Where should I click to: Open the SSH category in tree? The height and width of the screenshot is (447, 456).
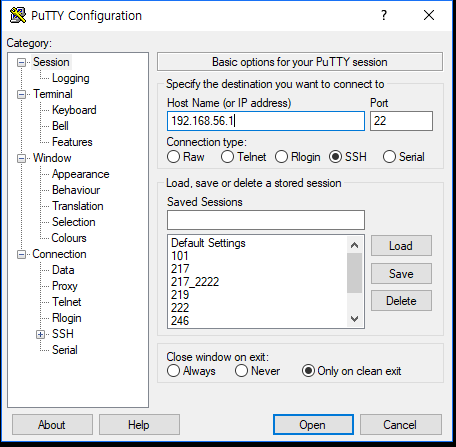click(x=63, y=334)
